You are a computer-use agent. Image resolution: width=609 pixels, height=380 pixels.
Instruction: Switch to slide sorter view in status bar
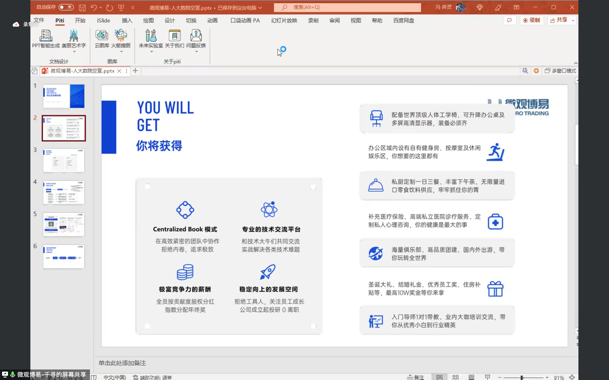coord(455,377)
